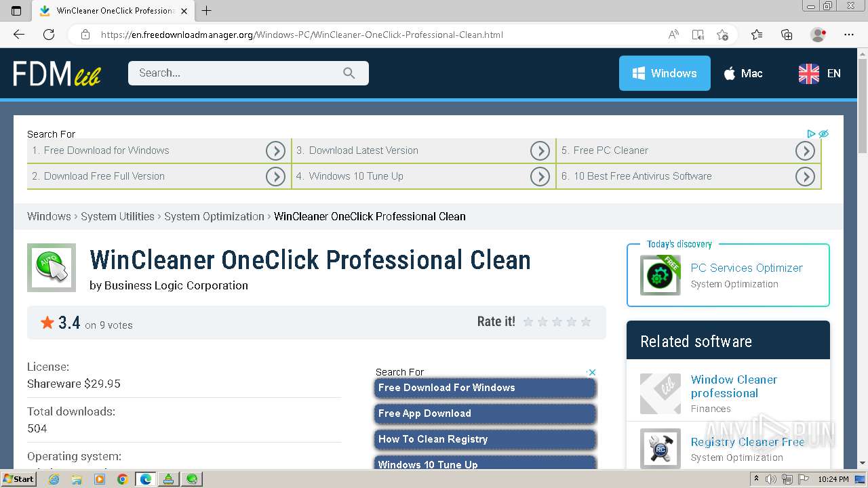This screenshot has height=488, width=868.
Task: Open the tab actions menu
Action: [x=16, y=11]
